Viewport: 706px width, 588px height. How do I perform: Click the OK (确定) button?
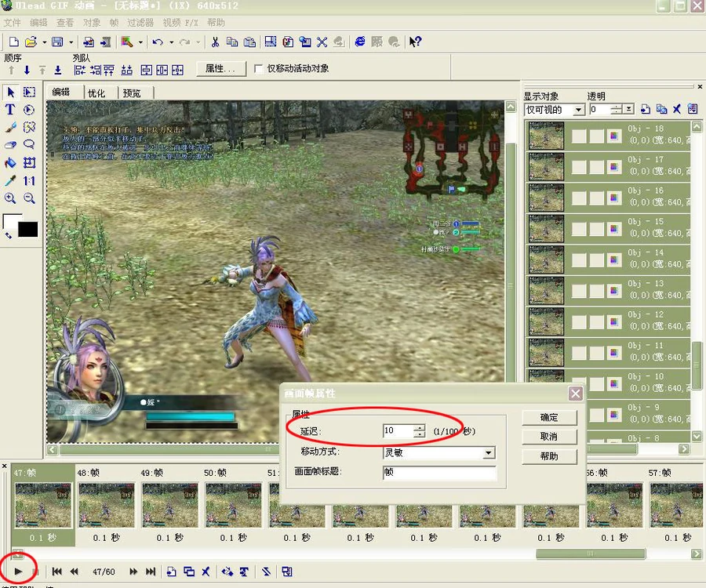click(549, 418)
